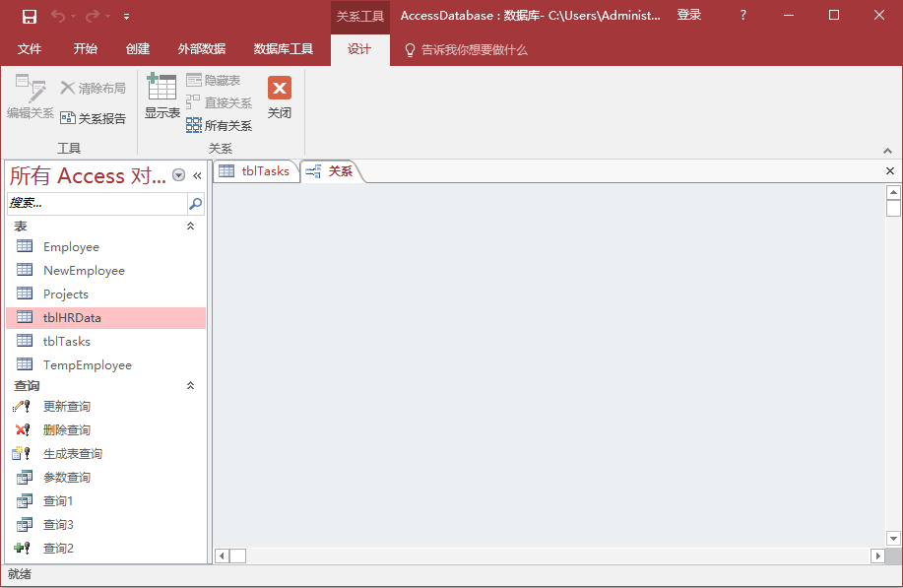Click All Relationships (所有关系) icon
The height and width of the screenshot is (588, 903).
click(x=219, y=125)
